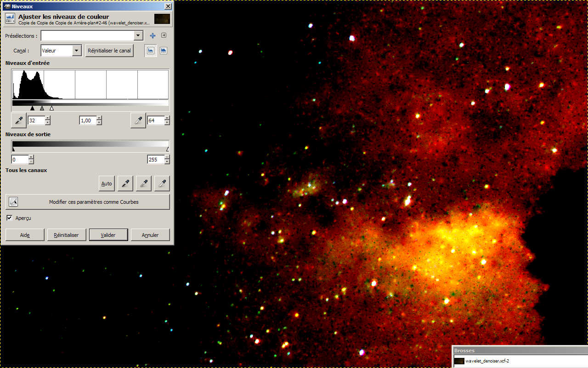Click Réinitialiser le canal button
Viewport: 588px width, 368px height.
(109, 51)
